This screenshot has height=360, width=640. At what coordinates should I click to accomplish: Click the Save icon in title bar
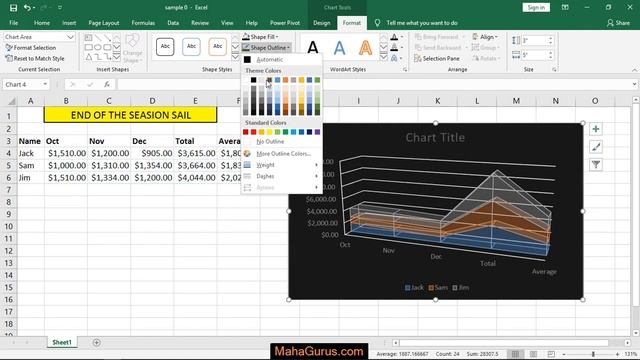coord(13,8)
